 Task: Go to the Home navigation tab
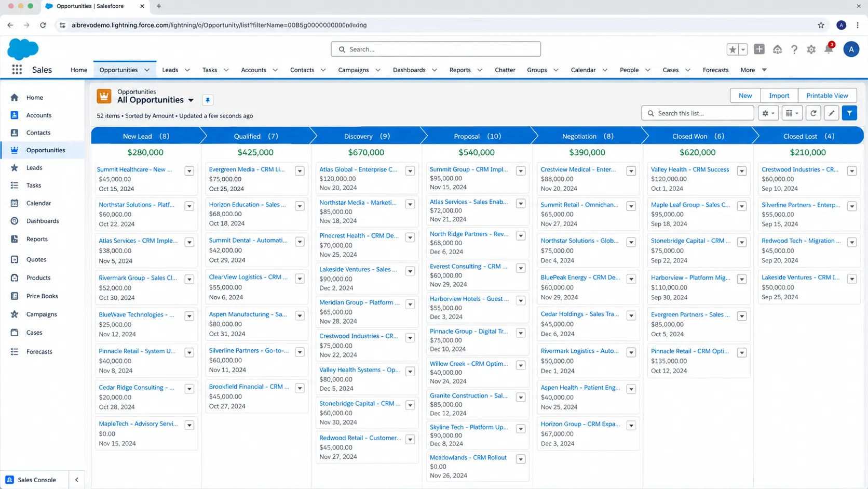pos(79,70)
